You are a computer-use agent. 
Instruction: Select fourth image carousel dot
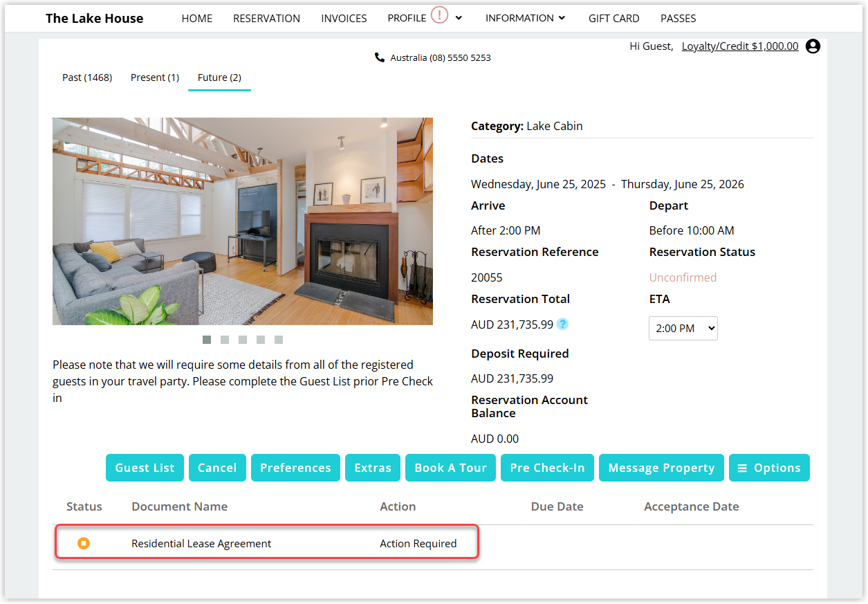tap(261, 340)
